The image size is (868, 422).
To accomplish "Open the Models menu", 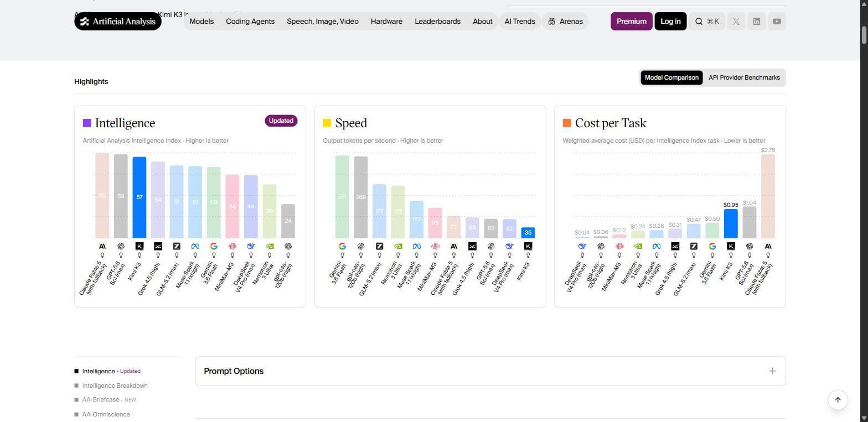I will coord(201,22).
